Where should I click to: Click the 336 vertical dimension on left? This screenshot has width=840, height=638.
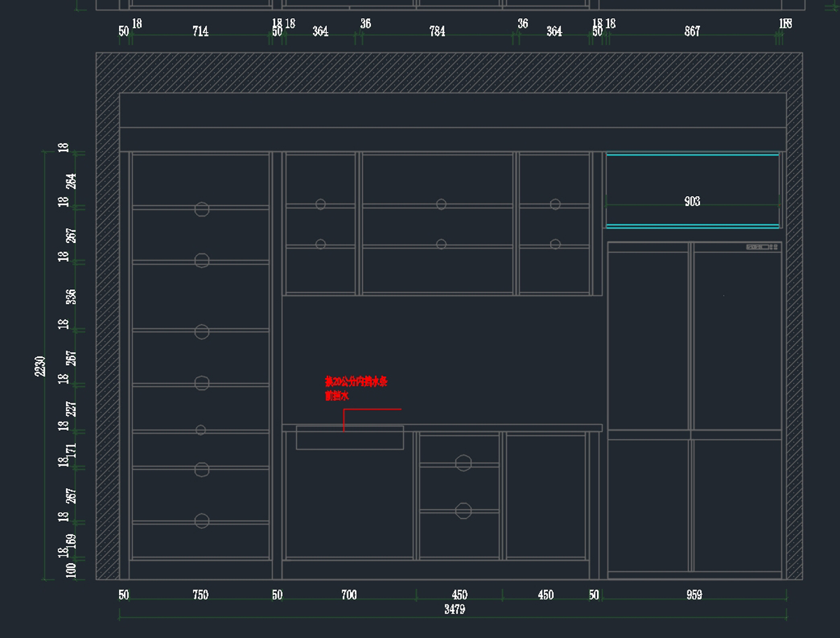tap(71, 296)
